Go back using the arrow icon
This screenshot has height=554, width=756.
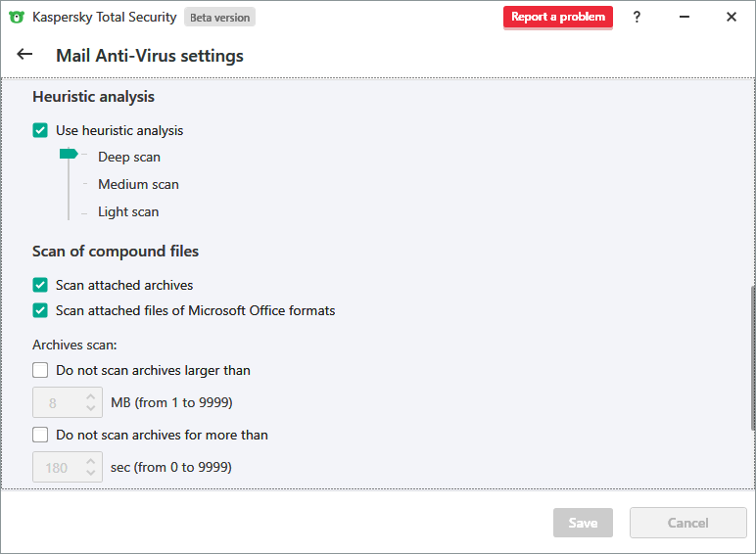[x=24, y=55]
